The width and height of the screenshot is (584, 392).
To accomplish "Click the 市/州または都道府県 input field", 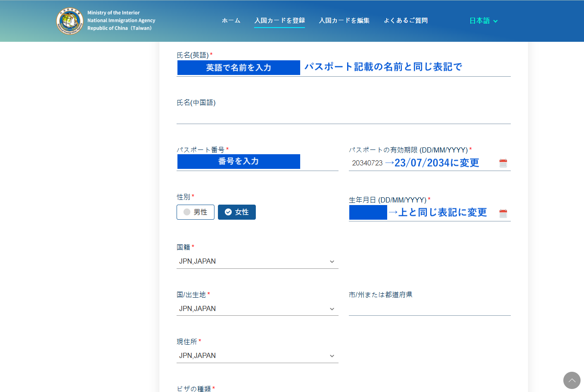I will (x=429, y=308).
